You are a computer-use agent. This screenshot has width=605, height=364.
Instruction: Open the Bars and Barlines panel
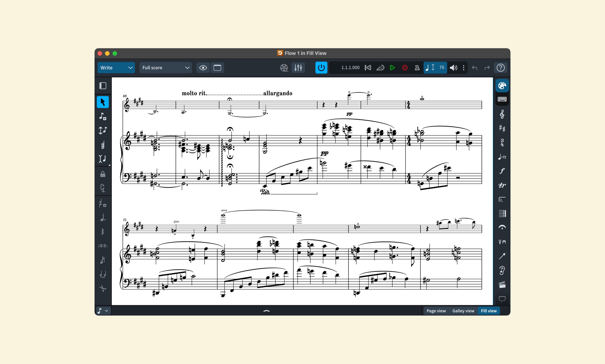point(502,214)
